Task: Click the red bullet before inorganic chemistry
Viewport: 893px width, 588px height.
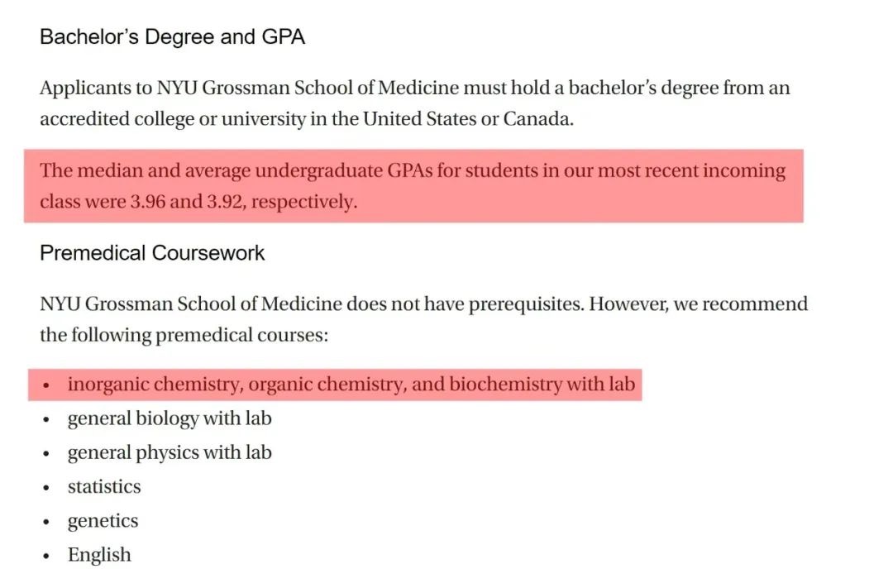Action: tap(46, 385)
